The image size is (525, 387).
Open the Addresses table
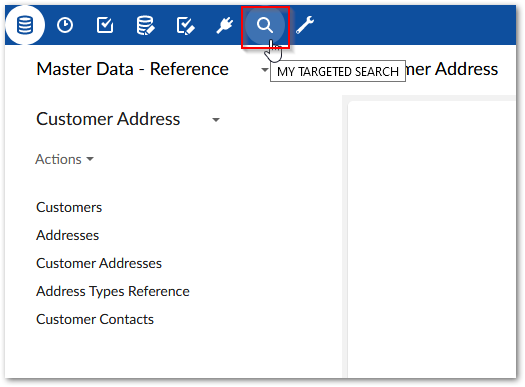pos(68,235)
